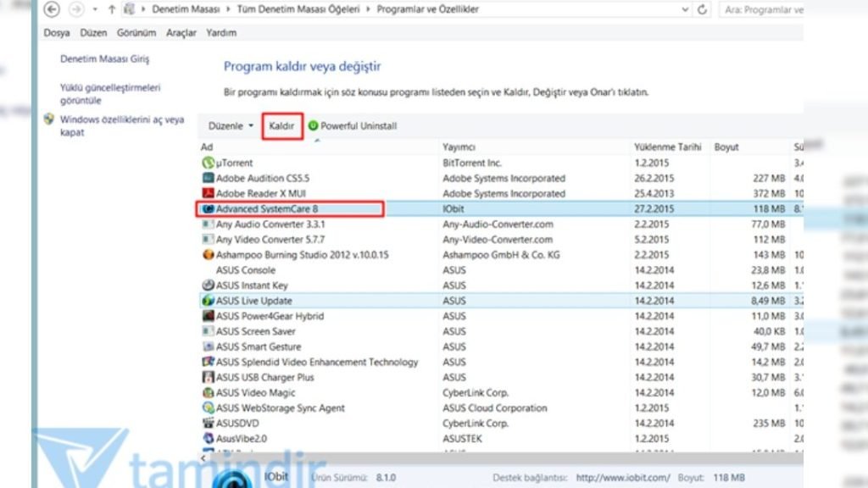Open 'Yüklü güncelleştirmeleri görüntüle' link
The image size is (868, 488).
point(110,93)
